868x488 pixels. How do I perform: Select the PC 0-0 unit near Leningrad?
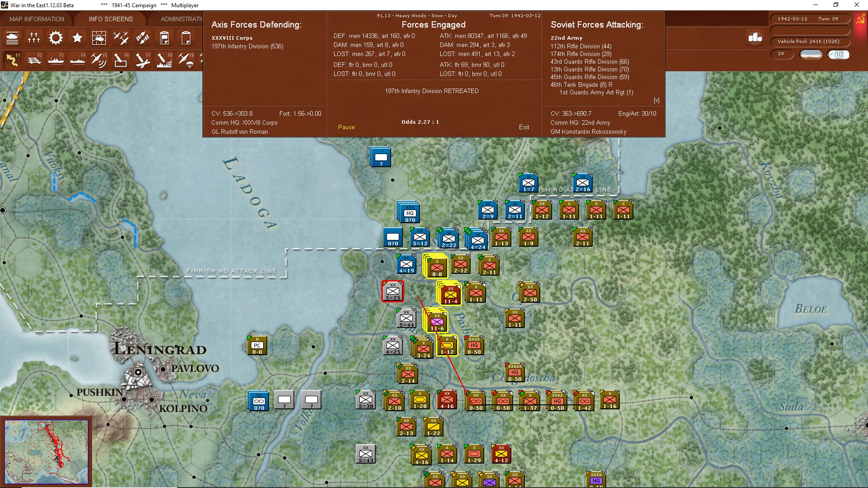257,345
